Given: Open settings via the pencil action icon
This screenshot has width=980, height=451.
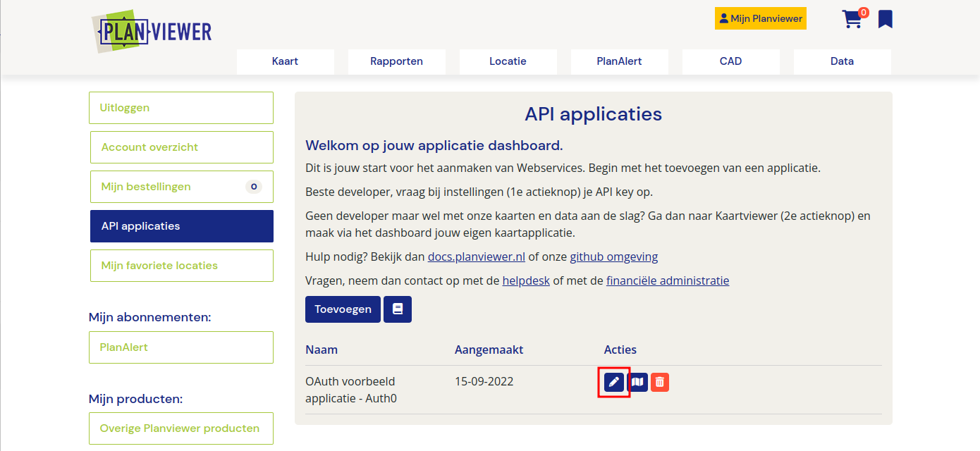Looking at the screenshot, I should tap(613, 381).
